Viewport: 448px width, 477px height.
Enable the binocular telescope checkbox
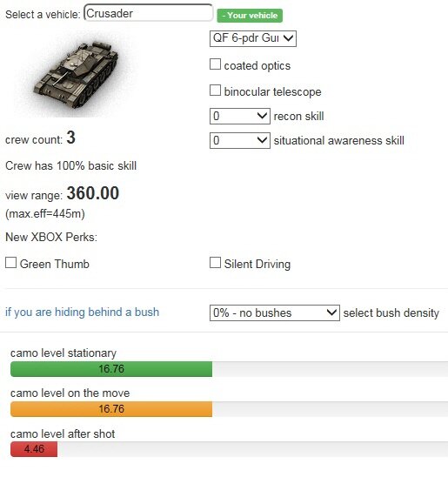click(x=215, y=91)
